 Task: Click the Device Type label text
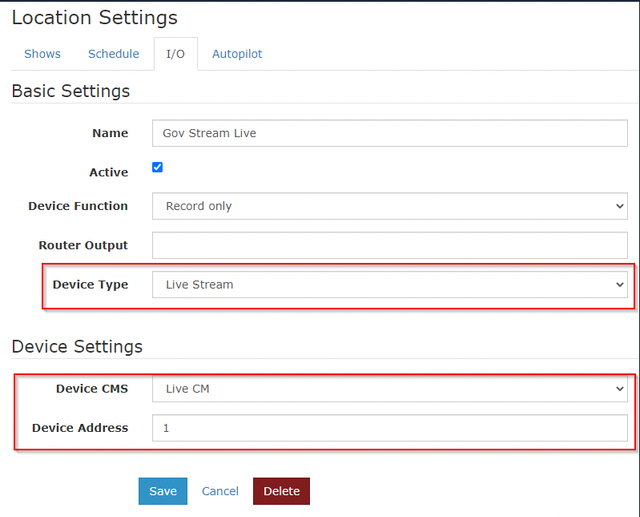click(x=90, y=284)
